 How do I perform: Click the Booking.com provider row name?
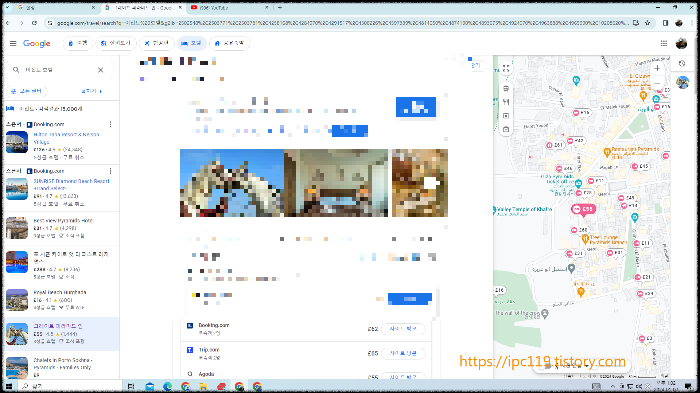click(x=214, y=325)
